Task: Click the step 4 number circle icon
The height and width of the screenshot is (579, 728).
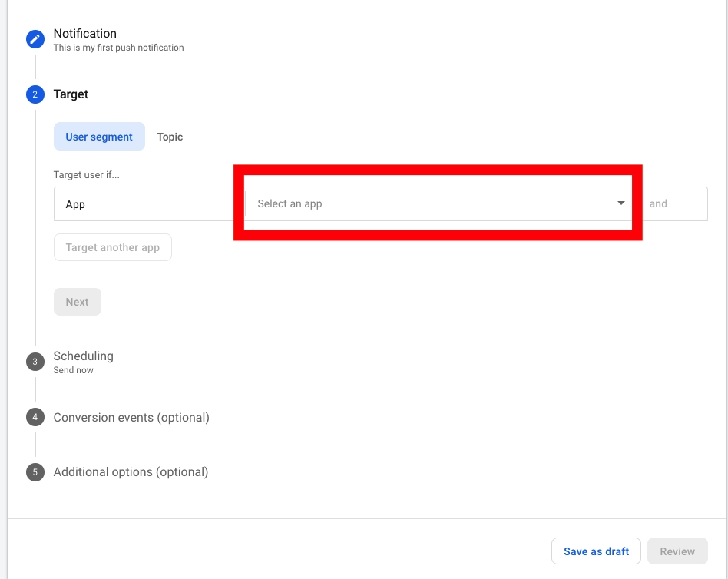Action: [x=35, y=417]
